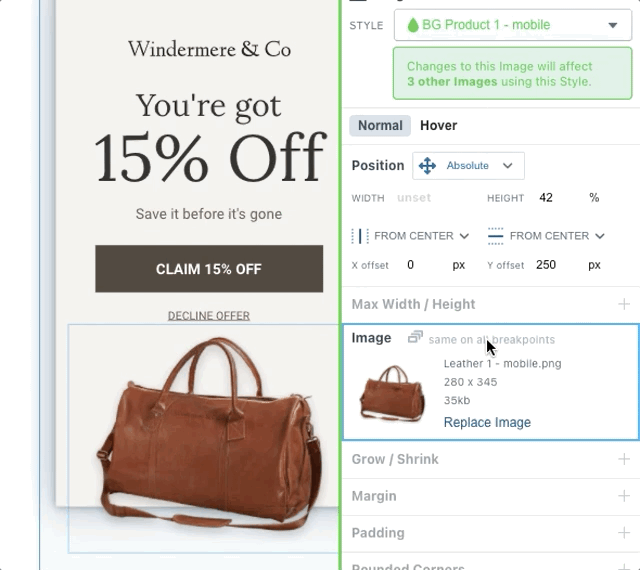640x570 pixels.
Task: Click the vertical alignment From Center icon
Action: pos(495,236)
